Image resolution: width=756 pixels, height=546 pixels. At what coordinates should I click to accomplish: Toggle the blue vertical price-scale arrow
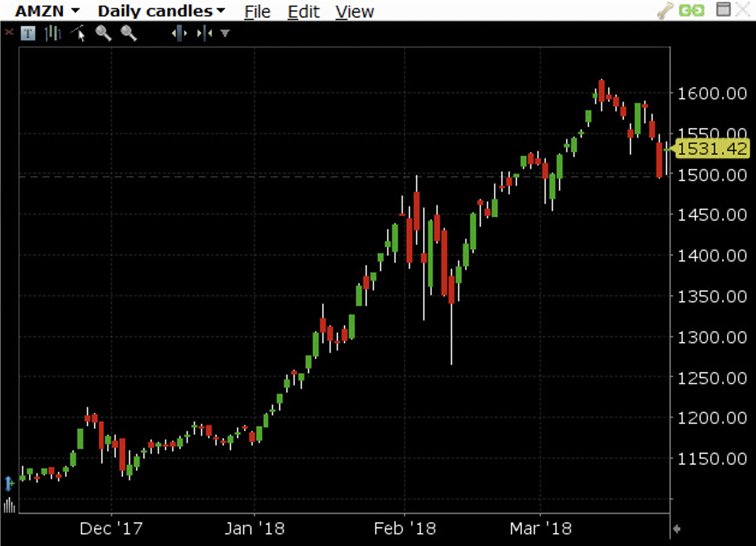[9, 483]
